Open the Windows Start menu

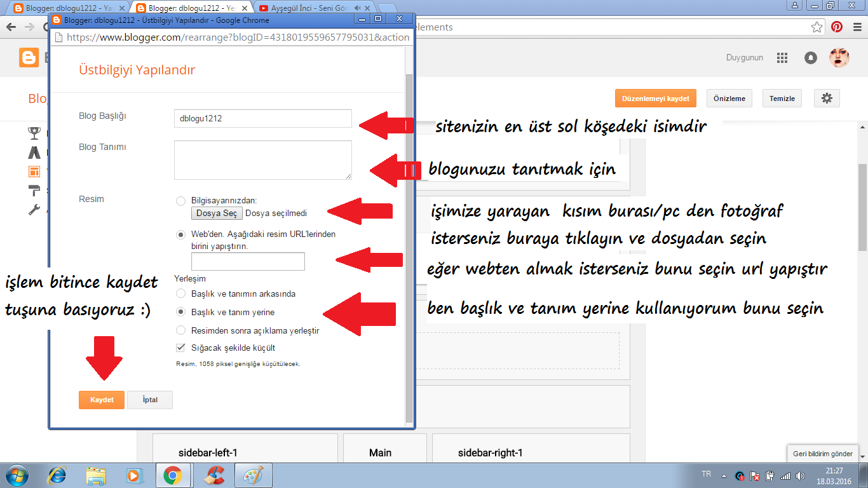pos(16,475)
